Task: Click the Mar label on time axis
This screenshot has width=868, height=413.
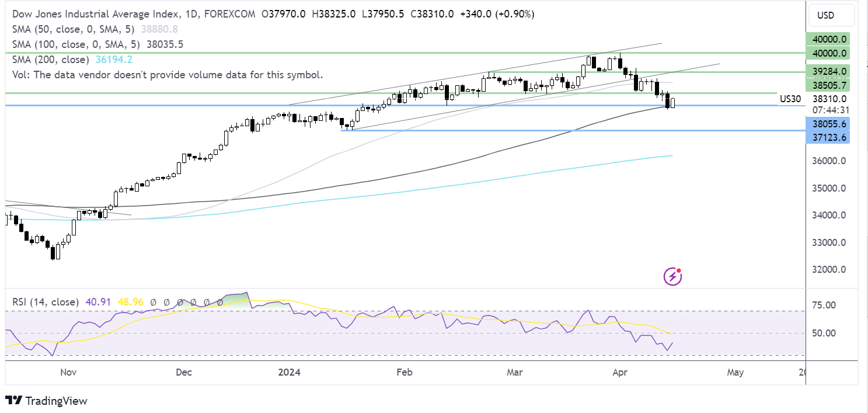Action: [514, 372]
